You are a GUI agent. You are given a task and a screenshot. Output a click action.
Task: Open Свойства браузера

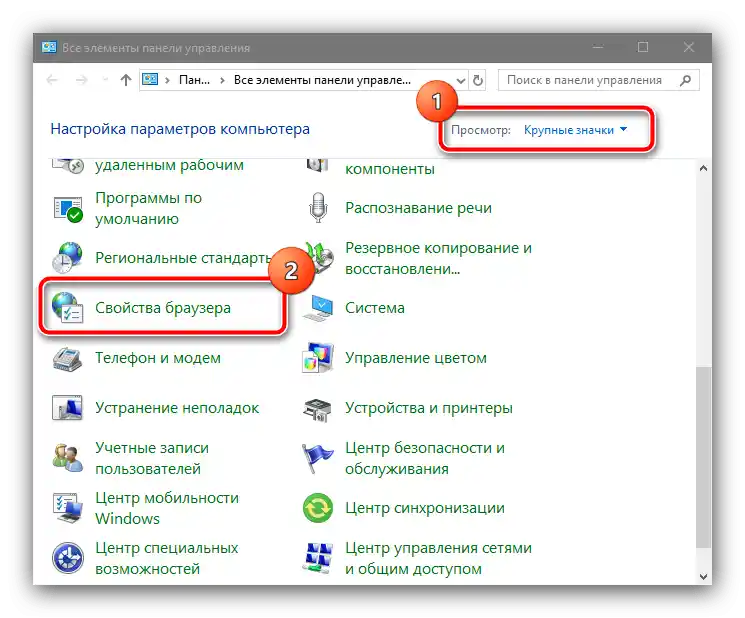pyautogui.click(x=163, y=308)
